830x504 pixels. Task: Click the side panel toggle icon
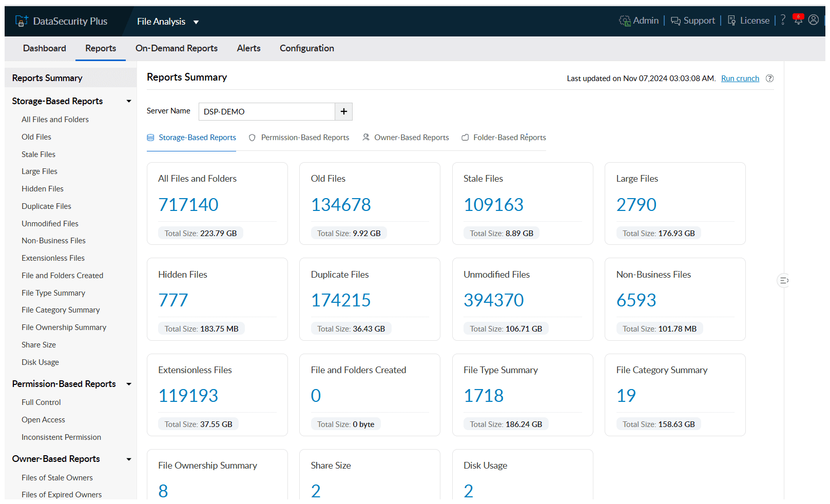pos(783,280)
